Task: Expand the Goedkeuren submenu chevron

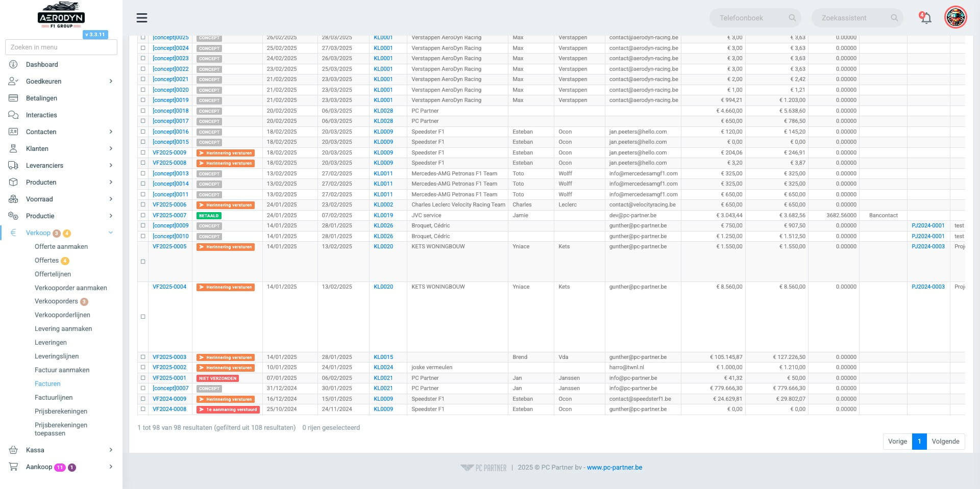Action: (x=111, y=82)
